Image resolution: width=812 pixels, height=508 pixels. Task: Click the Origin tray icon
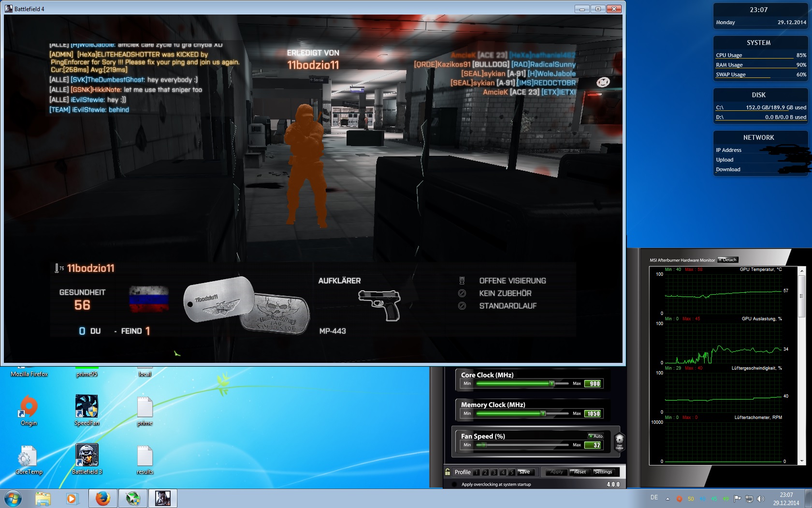click(x=679, y=499)
